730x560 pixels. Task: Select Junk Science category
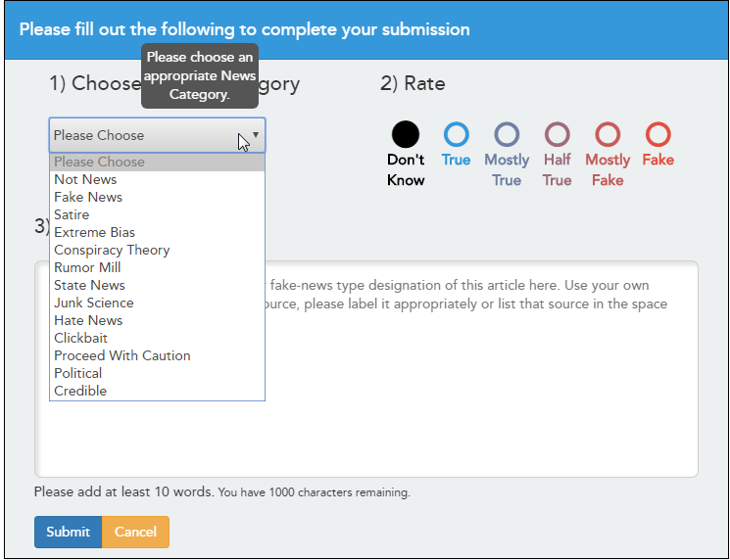point(158,303)
